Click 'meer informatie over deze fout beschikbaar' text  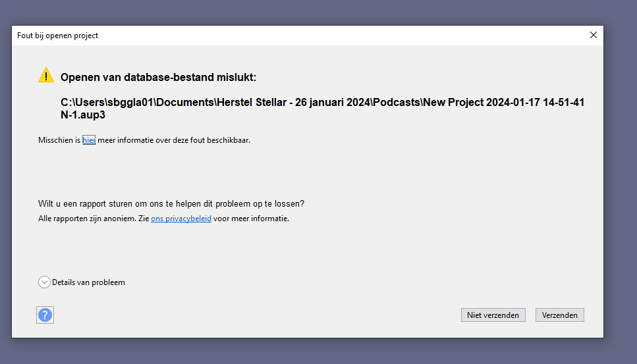tap(174, 140)
